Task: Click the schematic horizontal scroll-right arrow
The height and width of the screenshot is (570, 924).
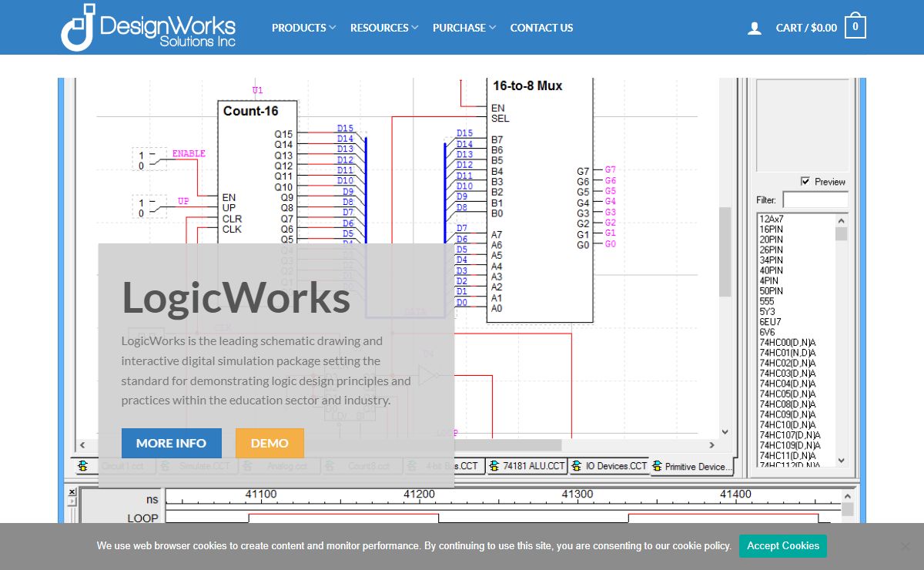Action: [x=712, y=445]
